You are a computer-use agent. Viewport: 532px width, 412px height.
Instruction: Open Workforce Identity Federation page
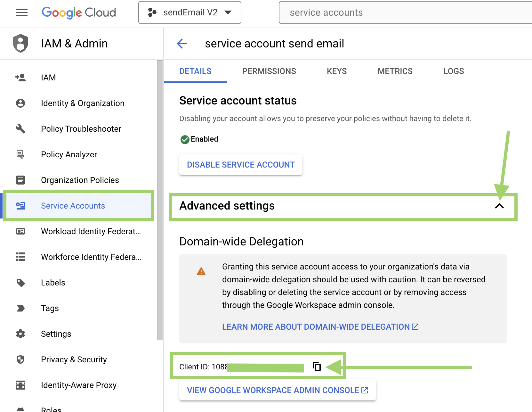coord(79,257)
